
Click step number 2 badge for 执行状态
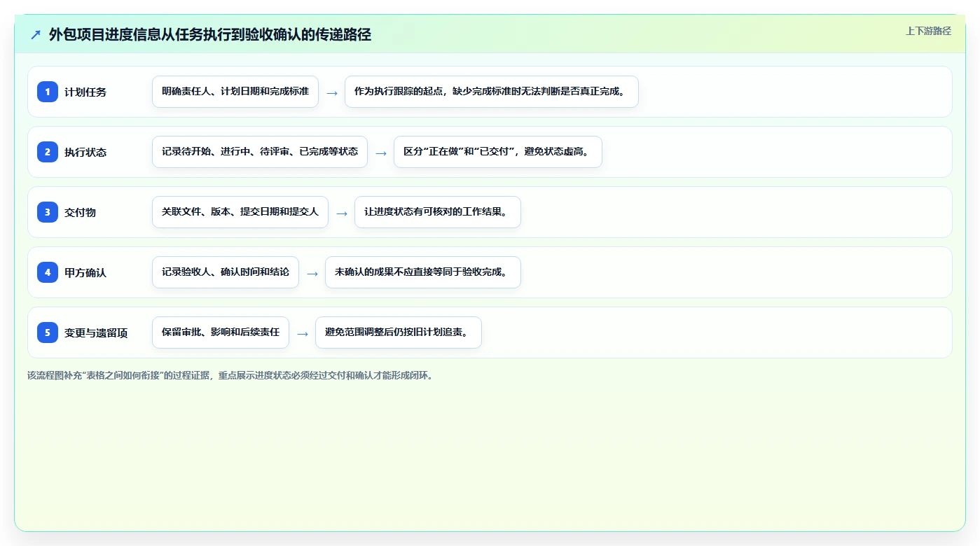pyautogui.click(x=48, y=152)
